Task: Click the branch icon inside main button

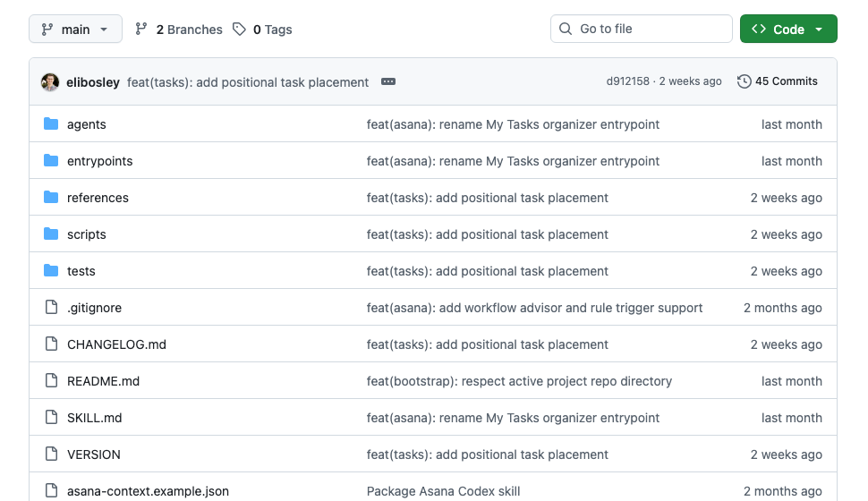Action: click(47, 29)
